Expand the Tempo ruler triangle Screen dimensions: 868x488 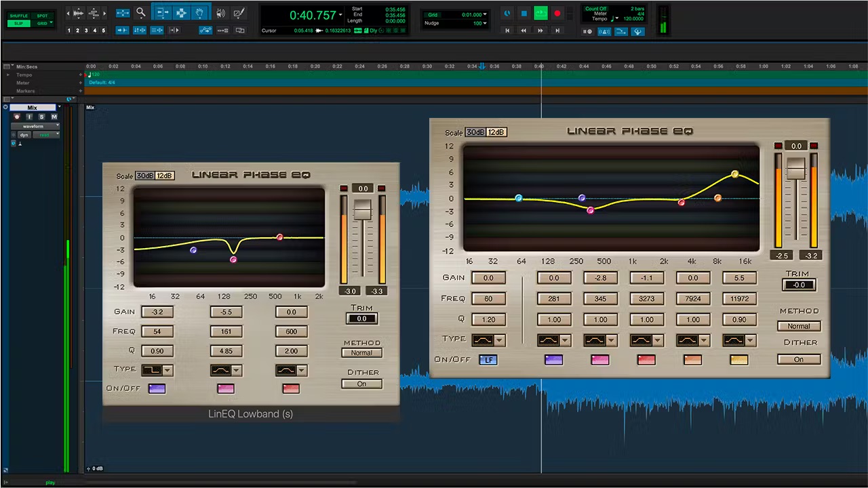[x=7, y=75]
